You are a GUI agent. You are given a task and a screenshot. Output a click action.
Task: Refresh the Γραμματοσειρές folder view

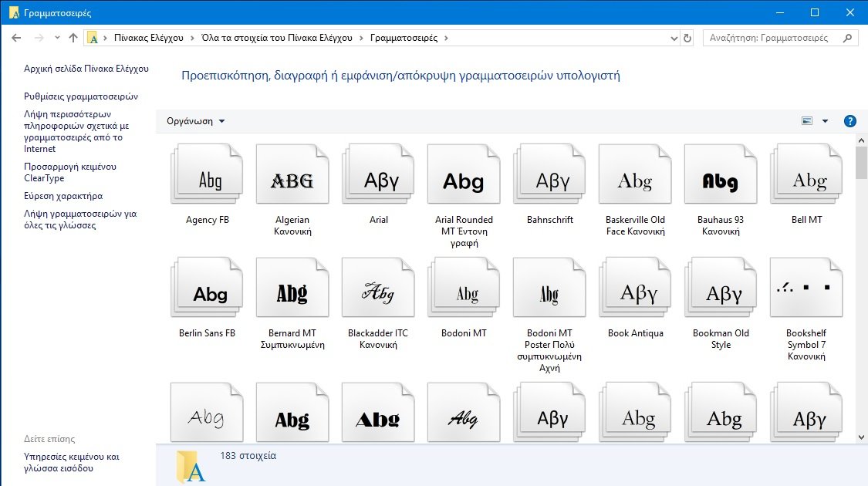coord(687,39)
